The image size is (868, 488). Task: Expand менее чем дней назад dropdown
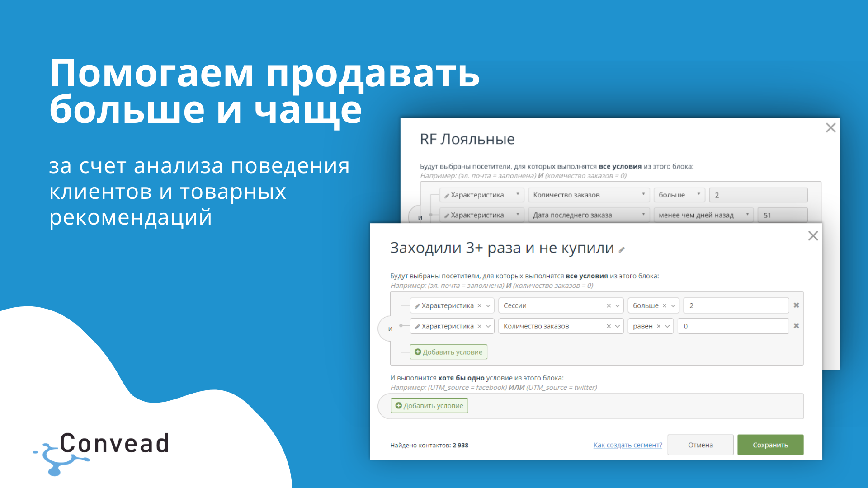[747, 215]
